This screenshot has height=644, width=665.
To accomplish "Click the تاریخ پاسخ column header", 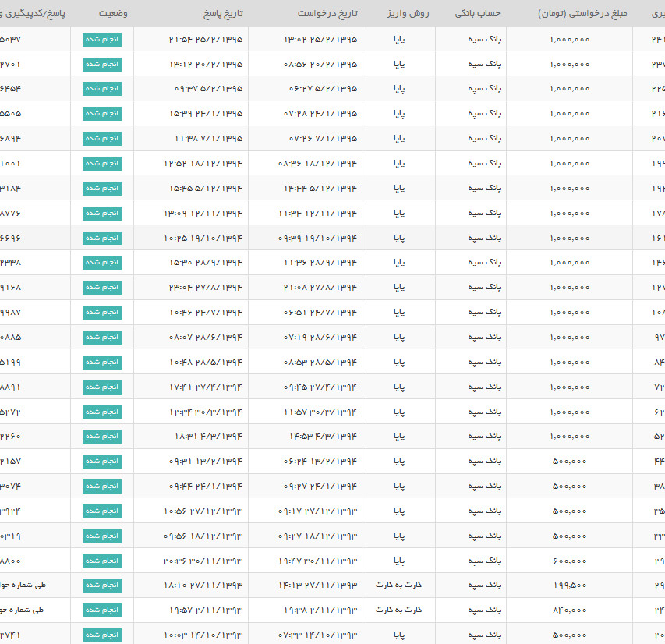I will click(x=218, y=14).
